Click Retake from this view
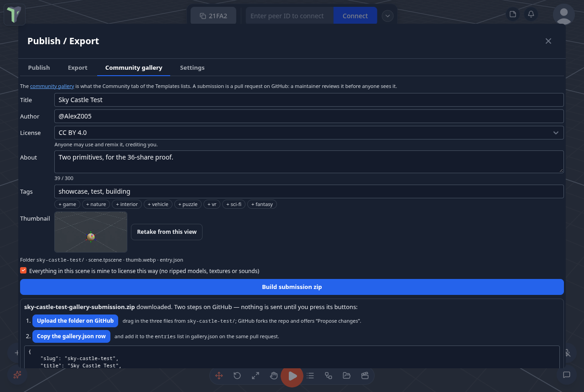 coord(167,232)
